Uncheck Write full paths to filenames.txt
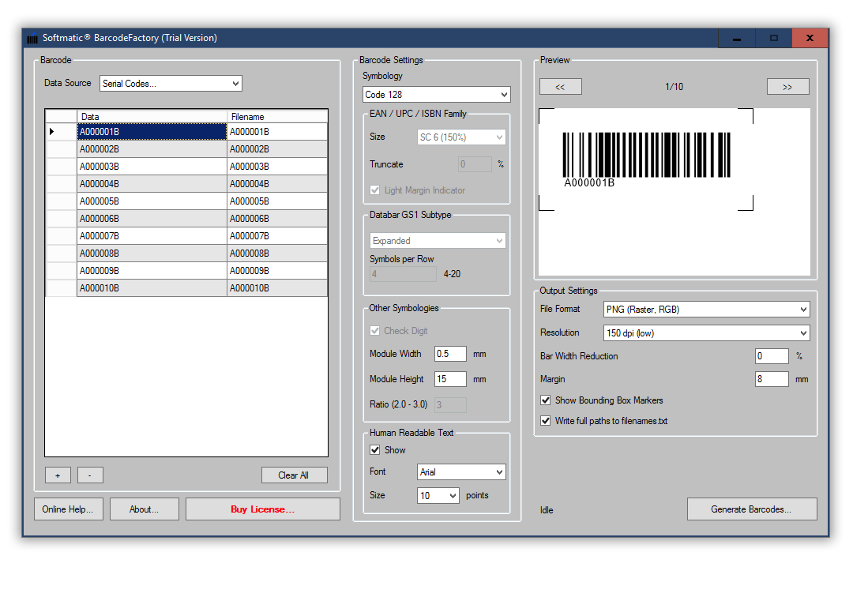853x616 pixels. pyautogui.click(x=546, y=421)
